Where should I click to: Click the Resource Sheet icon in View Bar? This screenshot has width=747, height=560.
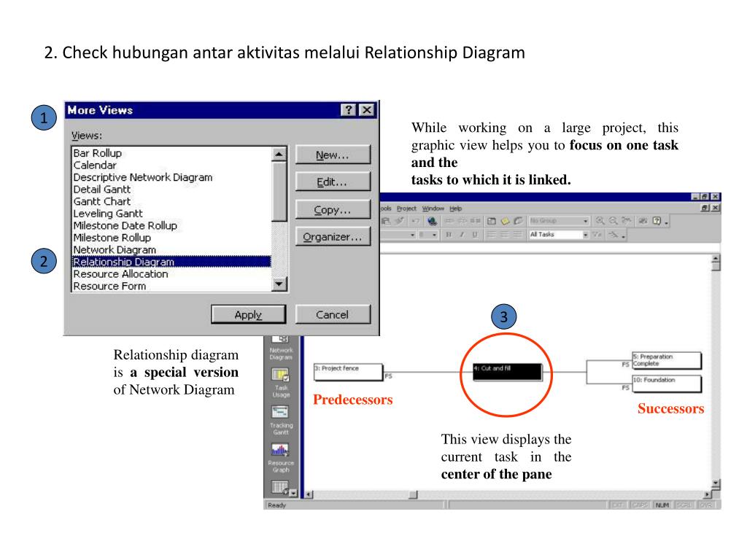(x=279, y=487)
